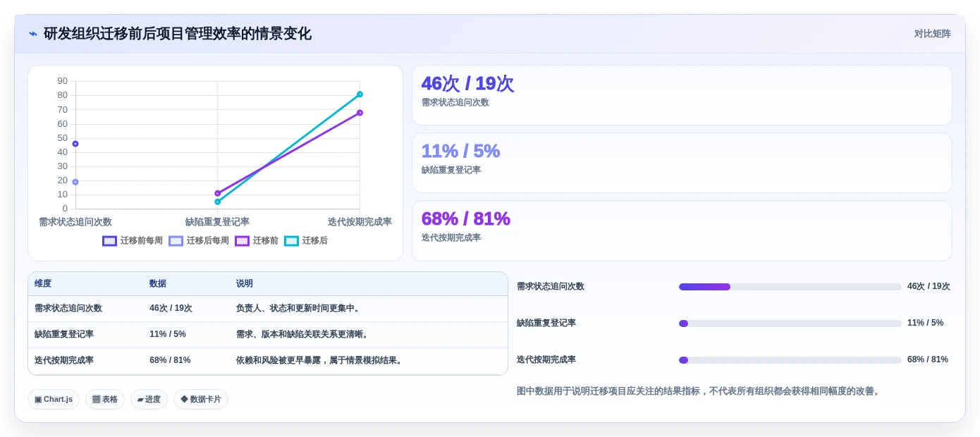Click the 对比矩阵 label in header
Image resolution: width=980 pixels, height=437 pixels.
pos(932,34)
